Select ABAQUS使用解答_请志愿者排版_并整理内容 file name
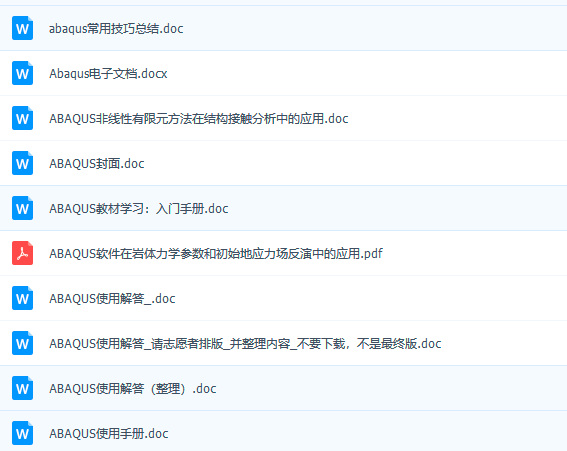 pos(245,343)
